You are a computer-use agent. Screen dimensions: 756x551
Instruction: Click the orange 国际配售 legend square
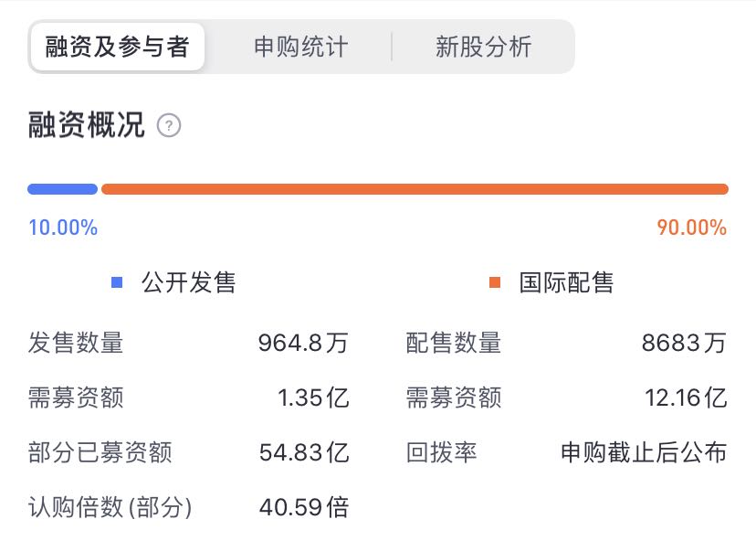pyautogui.click(x=495, y=282)
